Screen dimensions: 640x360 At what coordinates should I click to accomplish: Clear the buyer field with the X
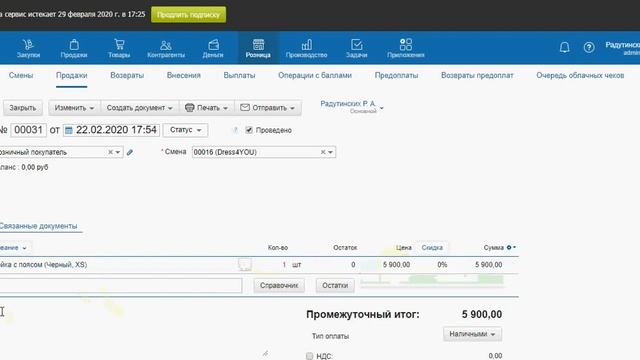[x=110, y=152]
